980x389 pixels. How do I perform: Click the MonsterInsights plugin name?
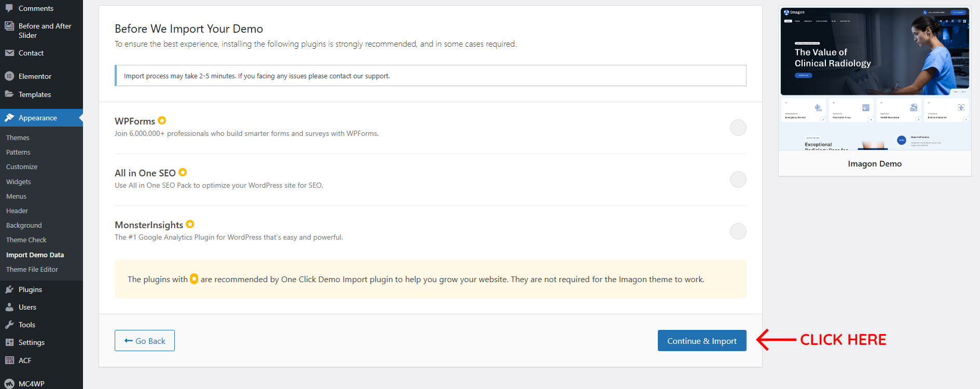click(149, 225)
